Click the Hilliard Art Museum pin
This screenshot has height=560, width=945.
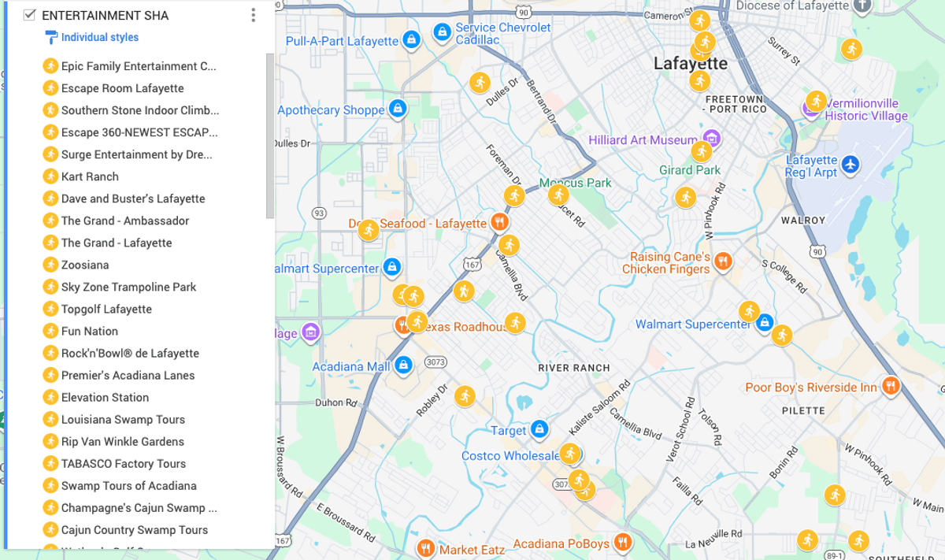[712, 139]
